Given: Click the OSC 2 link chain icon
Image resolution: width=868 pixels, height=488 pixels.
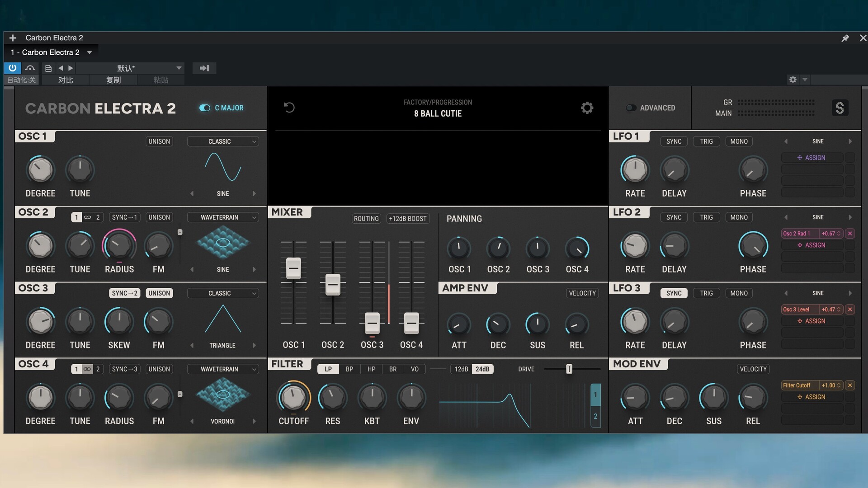Looking at the screenshot, I should coord(87,217).
